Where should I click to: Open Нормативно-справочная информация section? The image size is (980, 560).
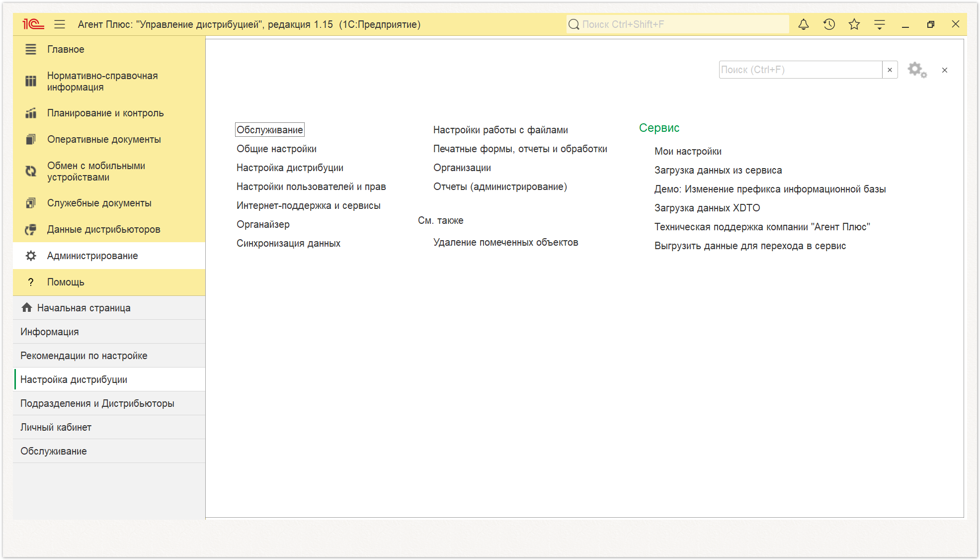pyautogui.click(x=109, y=81)
